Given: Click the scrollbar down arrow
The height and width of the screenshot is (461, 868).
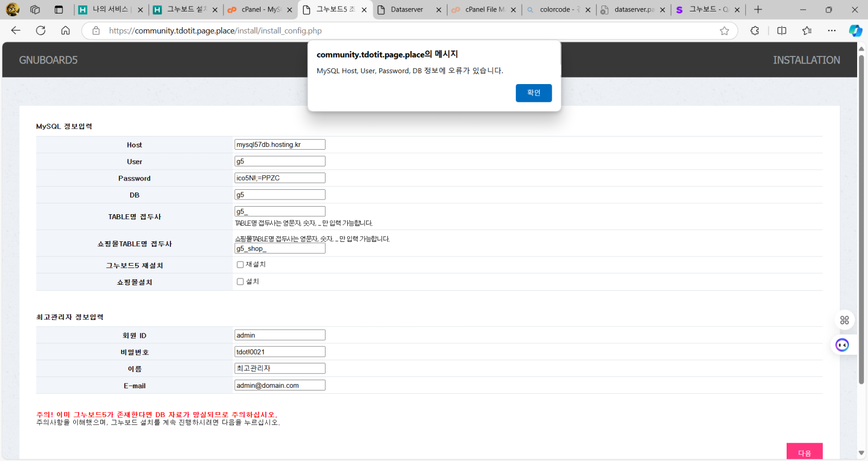Looking at the screenshot, I should (x=861, y=453).
